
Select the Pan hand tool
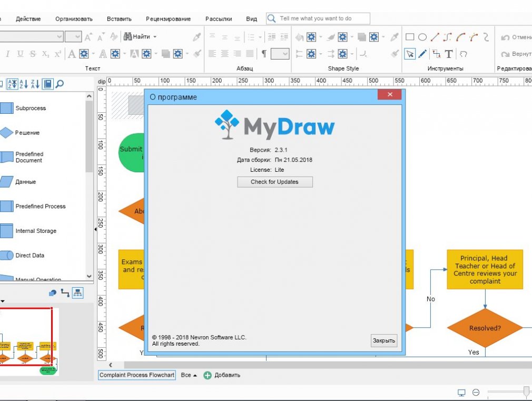(464, 54)
